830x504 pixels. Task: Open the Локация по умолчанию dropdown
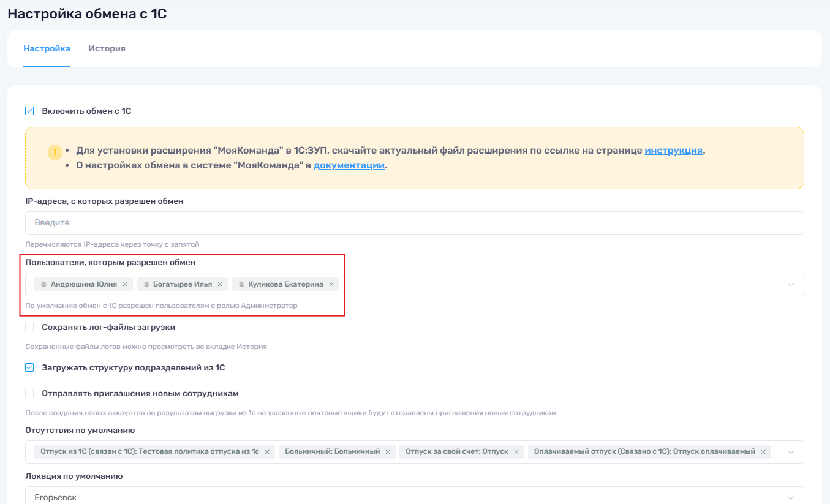click(791, 497)
